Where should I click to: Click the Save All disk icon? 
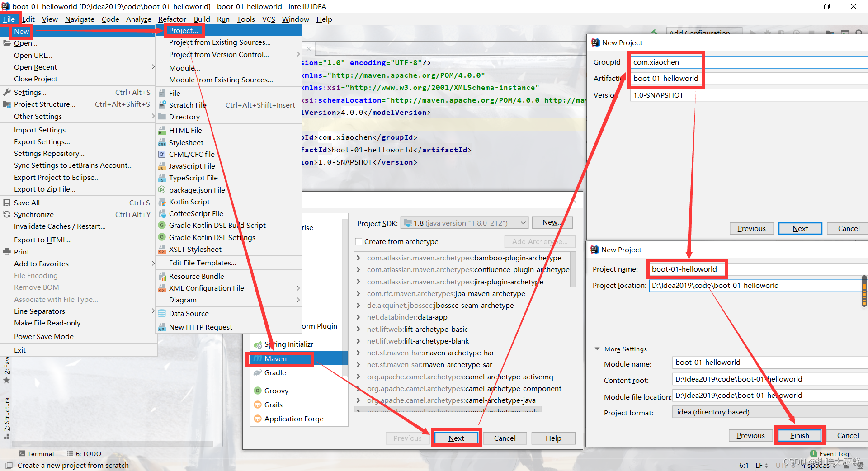pos(7,203)
